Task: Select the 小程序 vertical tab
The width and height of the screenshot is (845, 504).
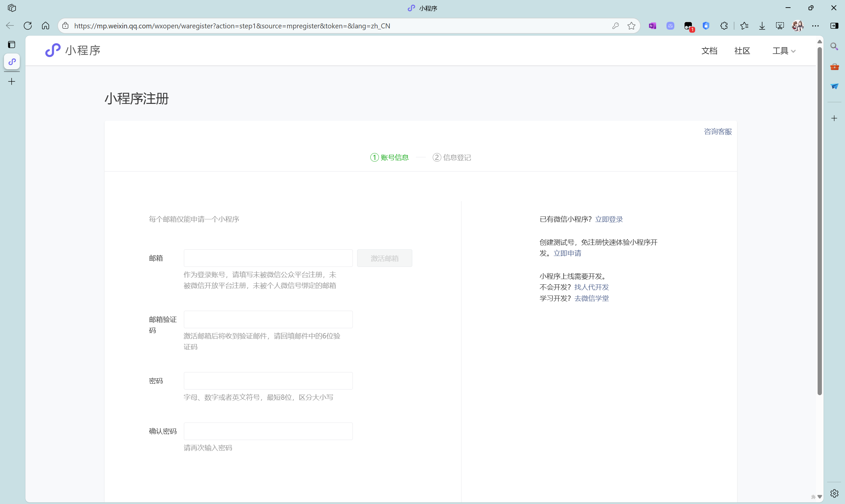Action: click(x=12, y=61)
